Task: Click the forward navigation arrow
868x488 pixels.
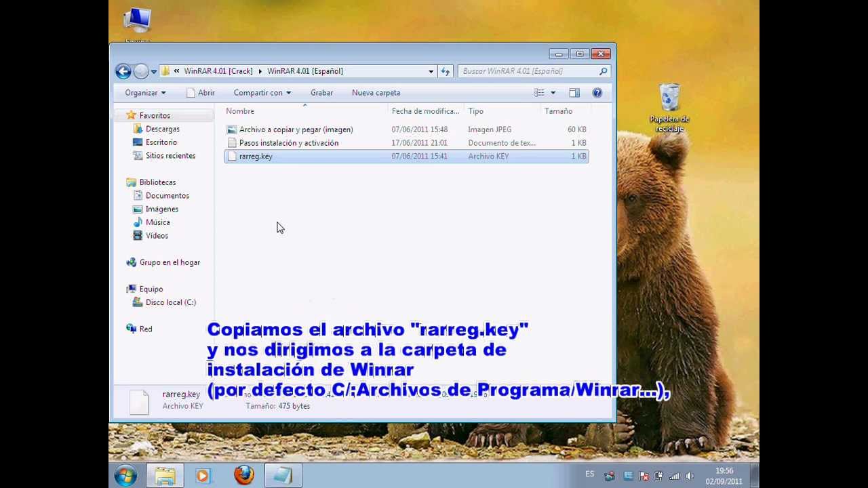Action: pyautogui.click(x=140, y=71)
